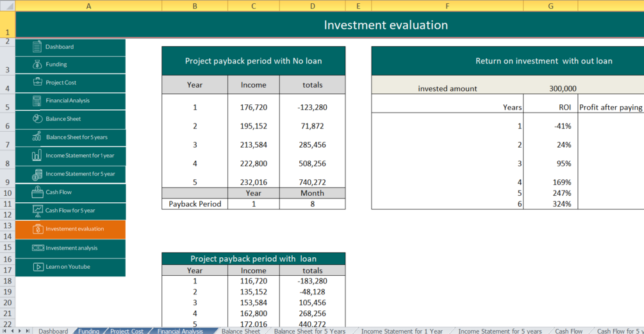This screenshot has height=334, width=644.
Task: Click Investement analysis banknote icon
Action: [x=38, y=248]
